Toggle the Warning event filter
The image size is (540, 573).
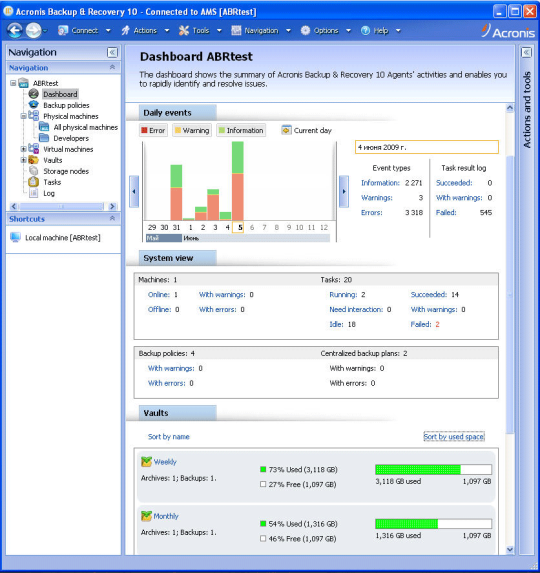click(192, 130)
